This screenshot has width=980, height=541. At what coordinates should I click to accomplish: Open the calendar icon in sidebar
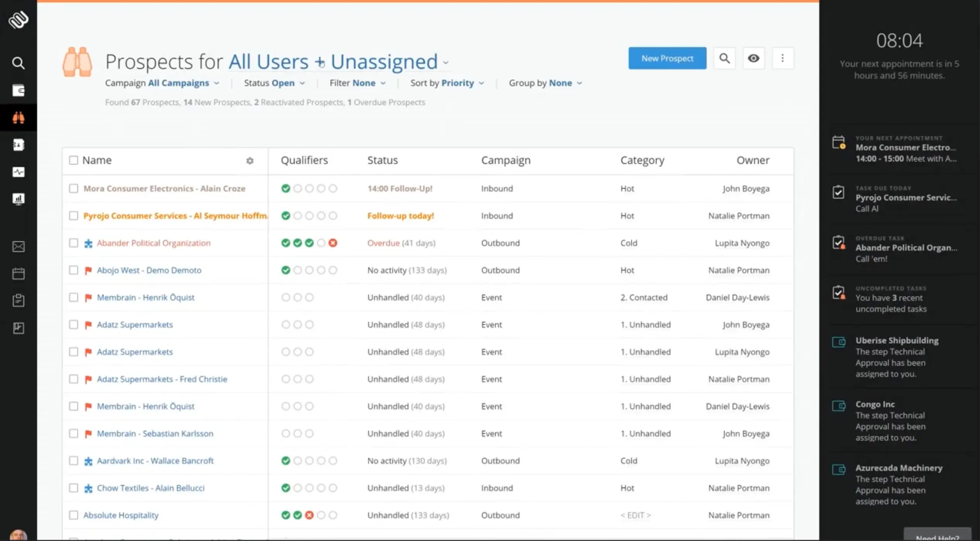pos(18,274)
